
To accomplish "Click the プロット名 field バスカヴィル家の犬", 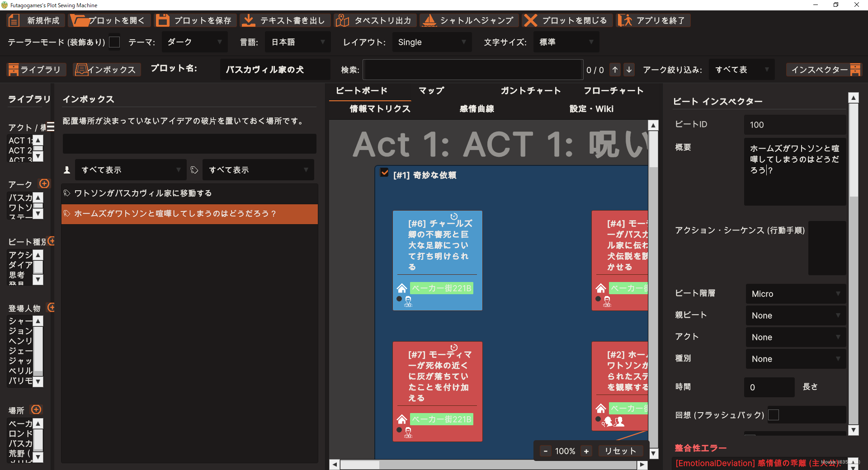I will [x=275, y=70].
